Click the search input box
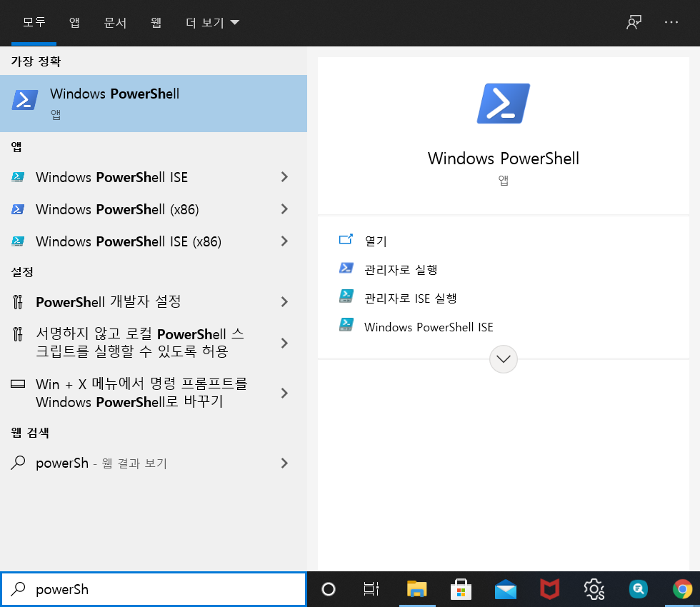This screenshot has height=607, width=700. 154,588
